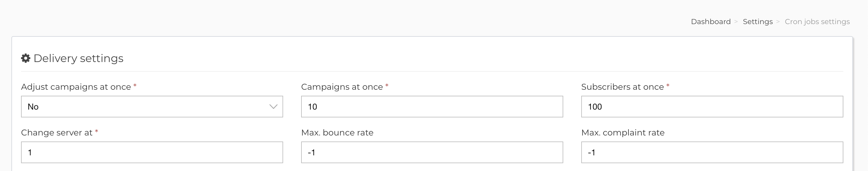
Task: Click the Cron jobs settings breadcrumb item
Action: [x=817, y=22]
